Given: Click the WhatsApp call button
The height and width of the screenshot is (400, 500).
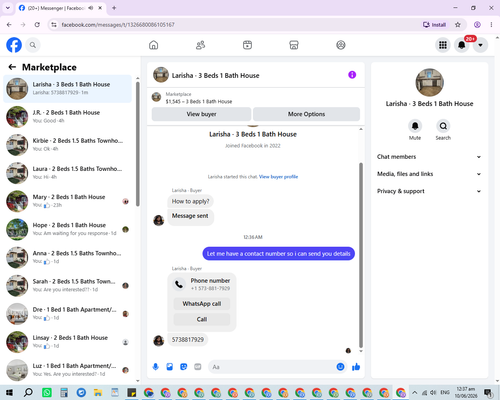Looking at the screenshot, I should (202, 304).
